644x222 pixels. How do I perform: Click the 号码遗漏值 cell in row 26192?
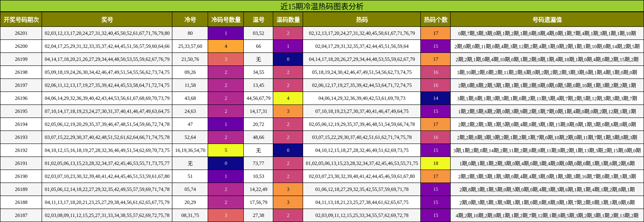tap(547, 150)
